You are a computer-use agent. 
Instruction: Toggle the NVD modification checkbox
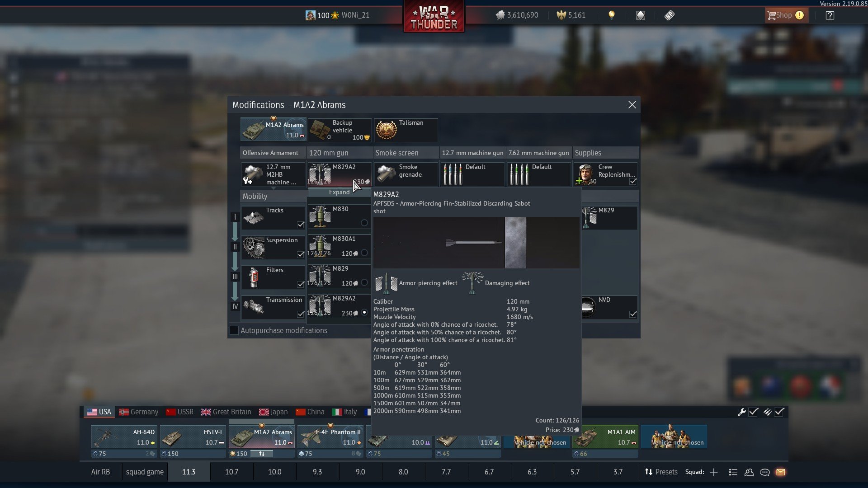pos(633,314)
